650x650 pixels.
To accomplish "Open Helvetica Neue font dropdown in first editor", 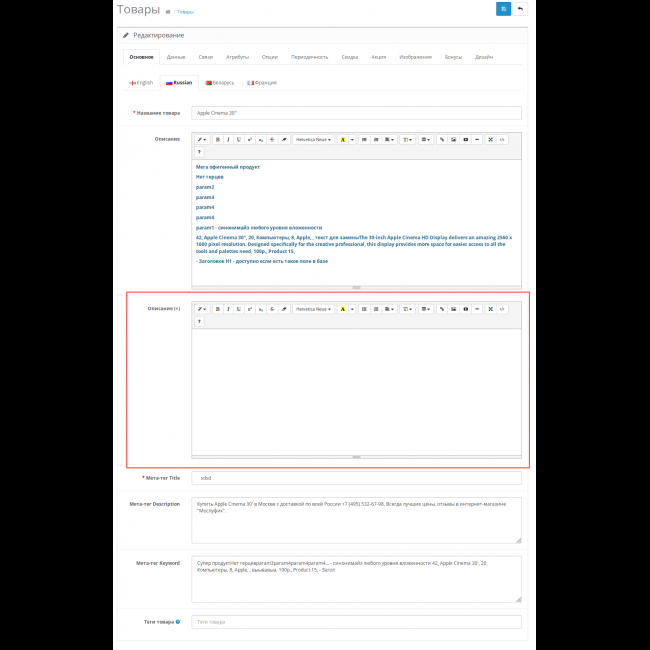I will coord(313,140).
